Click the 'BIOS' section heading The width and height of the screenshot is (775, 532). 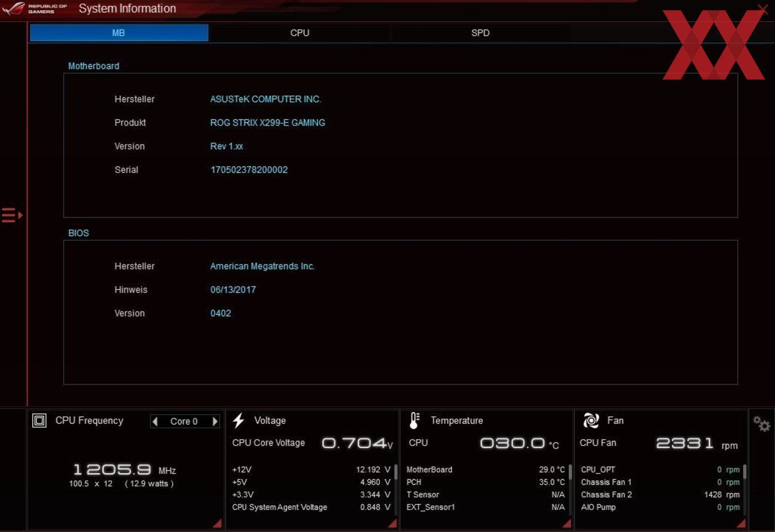79,233
